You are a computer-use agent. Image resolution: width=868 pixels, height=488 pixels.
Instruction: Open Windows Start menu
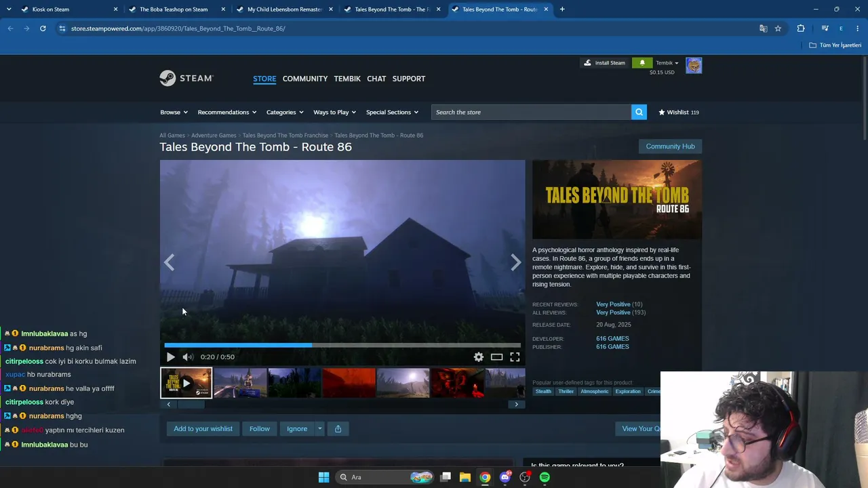(323, 477)
